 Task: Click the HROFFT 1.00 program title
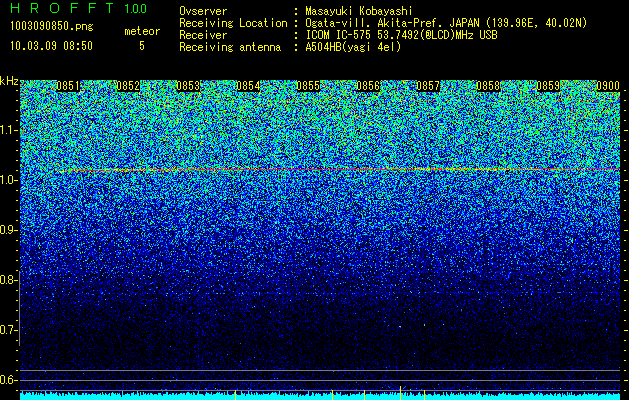(x=79, y=8)
